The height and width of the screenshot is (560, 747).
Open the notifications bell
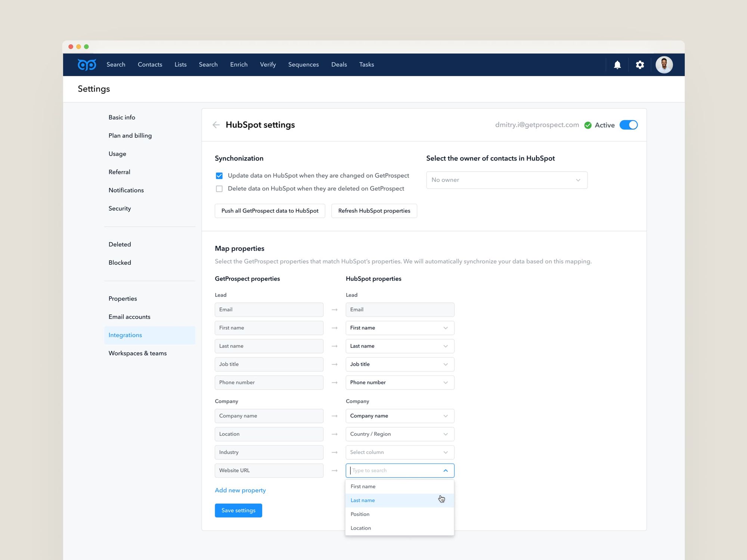(x=617, y=65)
